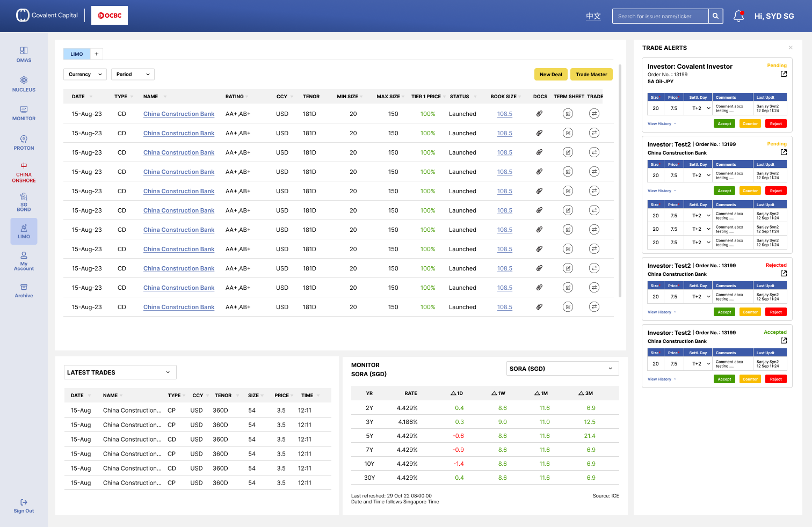The width and height of the screenshot is (812, 527).
Task: Expand the Period filter dropdown
Action: tap(133, 75)
